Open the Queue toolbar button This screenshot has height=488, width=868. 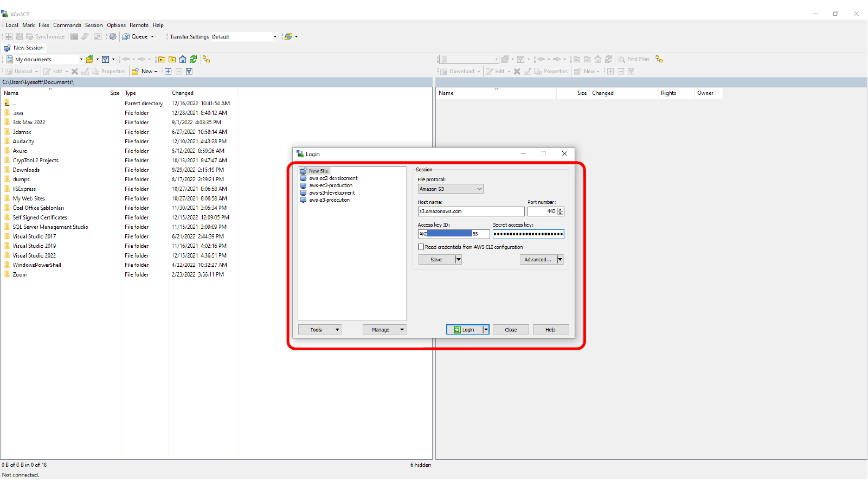pos(138,37)
